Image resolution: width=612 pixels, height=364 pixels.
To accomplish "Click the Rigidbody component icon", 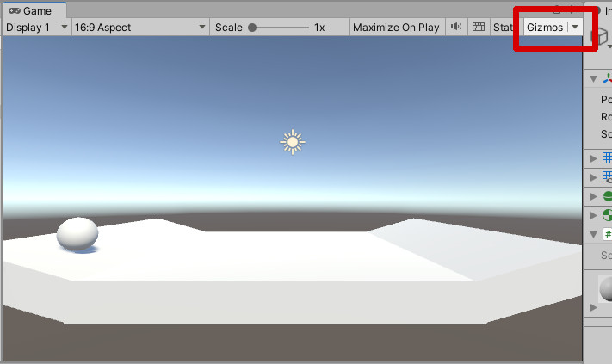I will [607, 215].
